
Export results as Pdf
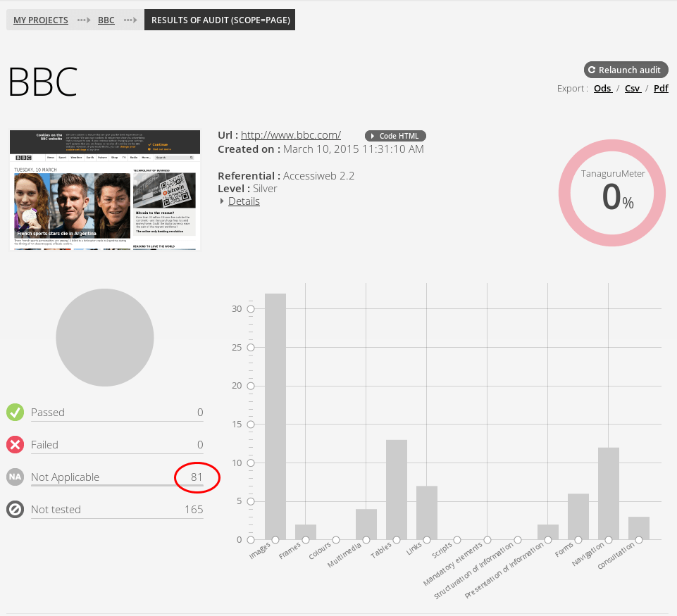(661, 89)
